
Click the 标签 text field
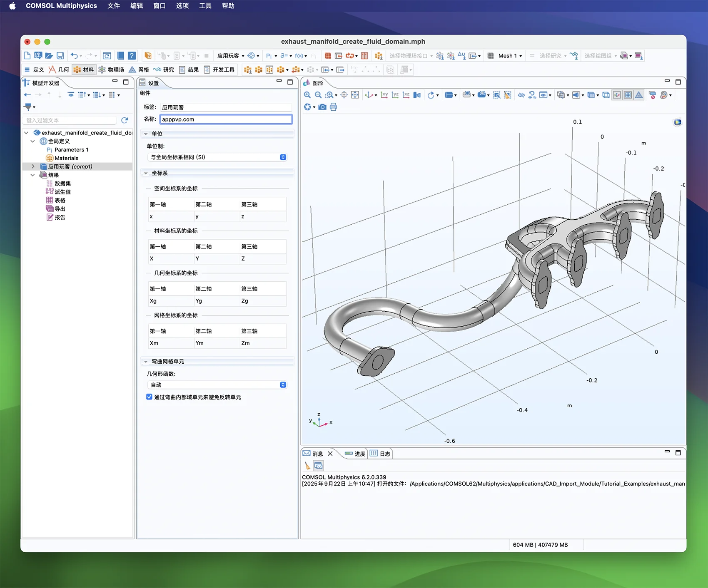pyautogui.click(x=226, y=107)
